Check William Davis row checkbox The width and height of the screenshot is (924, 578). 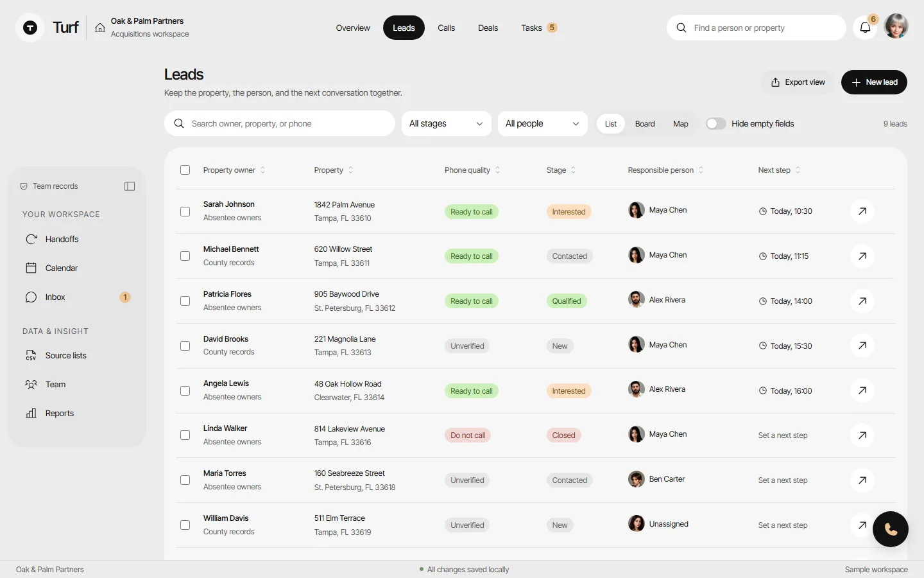coord(185,525)
